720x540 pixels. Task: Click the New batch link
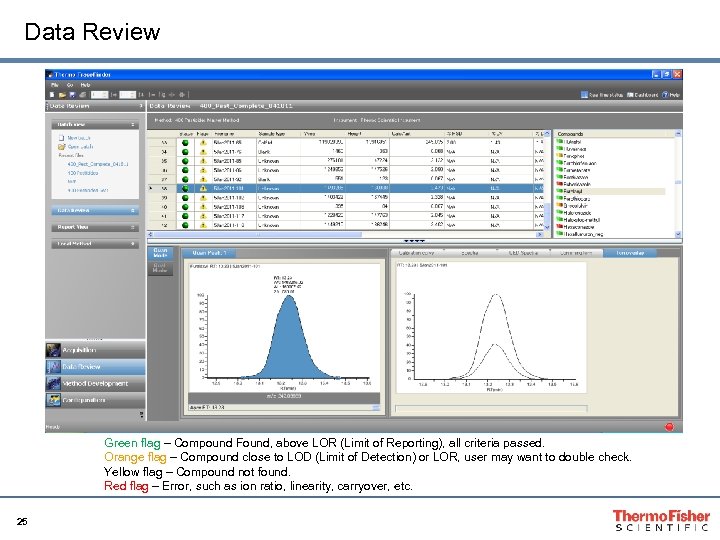79,138
